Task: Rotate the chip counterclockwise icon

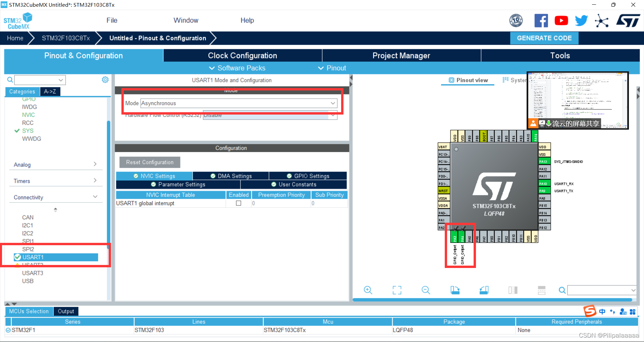Action: (484, 290)
